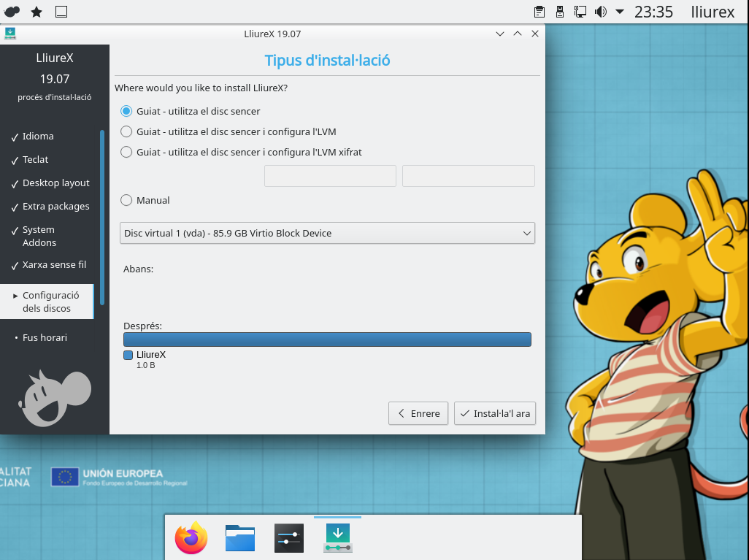Image resolution: width=749 pixels, height=560 pixels.
Task: Open the file manager from the dock
Action: click(239, 537)
